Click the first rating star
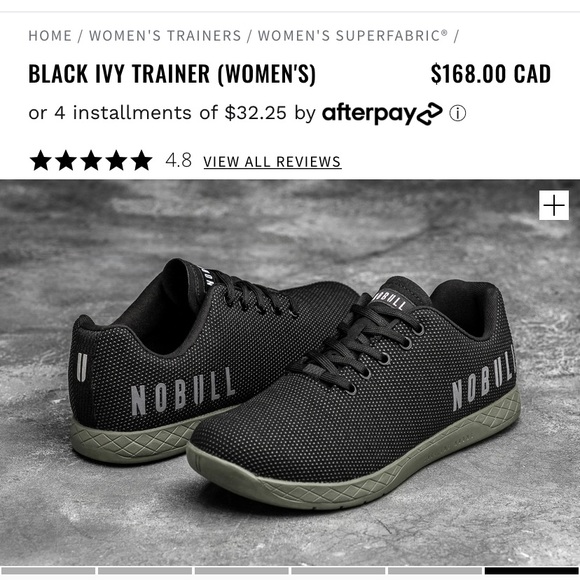Image resolution: width=580 pixels, height=580 pixels. [41, 161]
